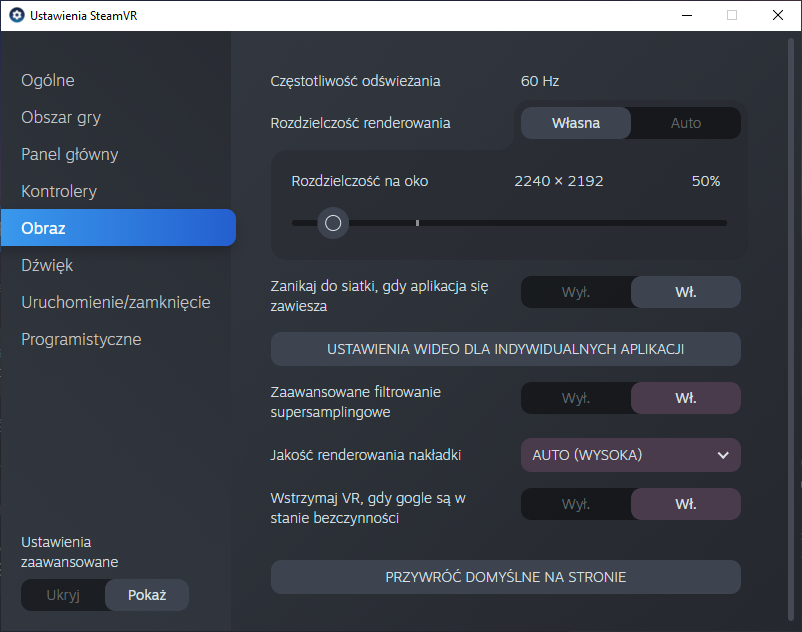
Task: Enable advanced supersampling filtering (Wł.)
Action: pos(686,398)
